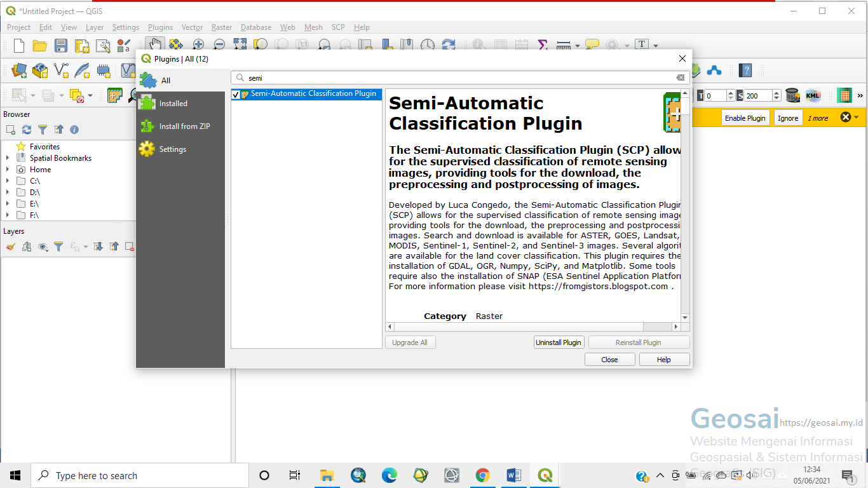Open the Data Source Manager icon
Viewport: 868px width, 488px height.
(x=19, y=70)
